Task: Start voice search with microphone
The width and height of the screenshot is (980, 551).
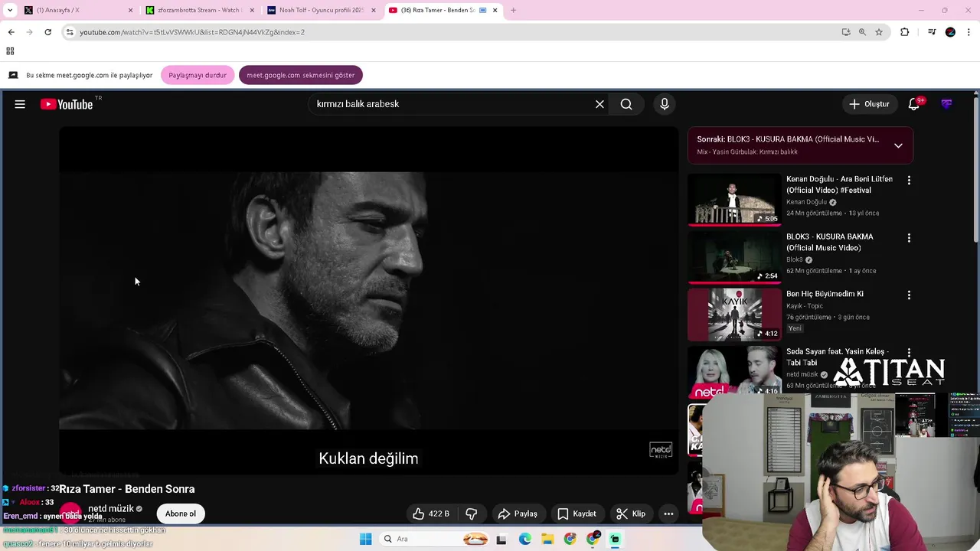Action: 665,104
